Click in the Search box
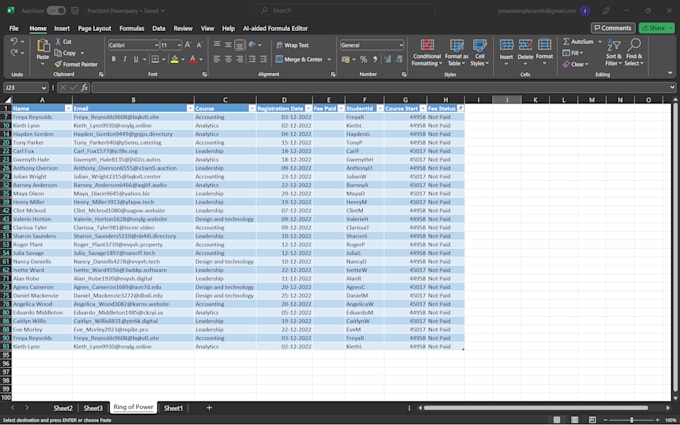This screenshot has width=680, height=425. tap(343, 10)
